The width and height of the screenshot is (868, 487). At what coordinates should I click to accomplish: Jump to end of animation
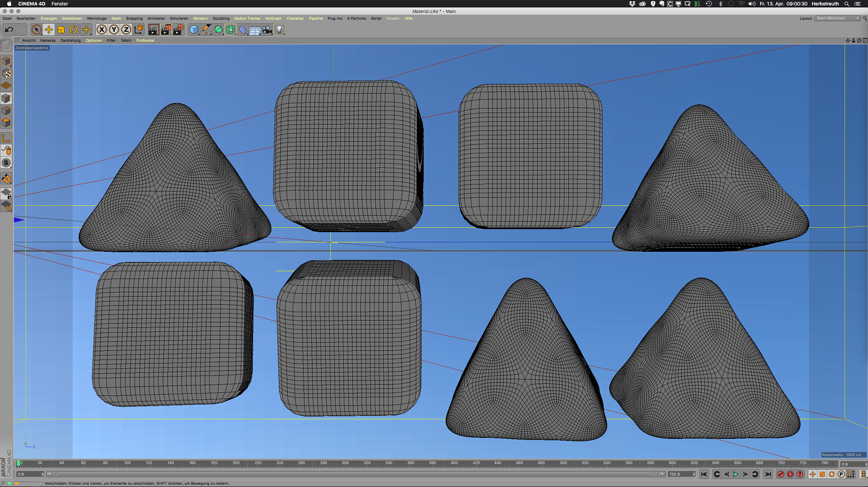[768, 474]
